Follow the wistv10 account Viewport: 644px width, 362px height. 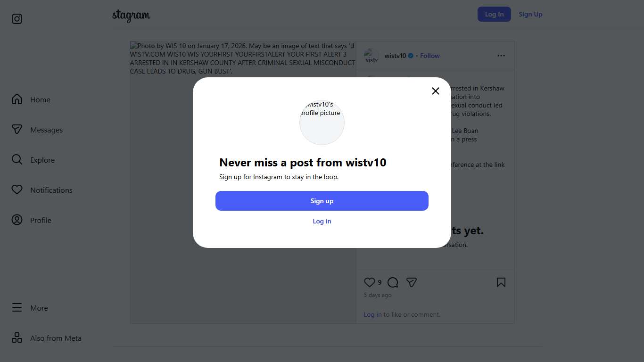click(430, 56)
